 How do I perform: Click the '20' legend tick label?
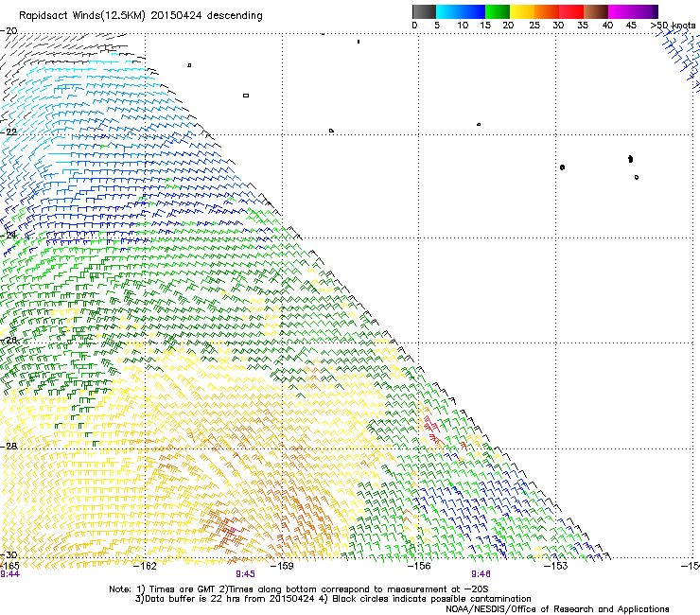point(508,26)
